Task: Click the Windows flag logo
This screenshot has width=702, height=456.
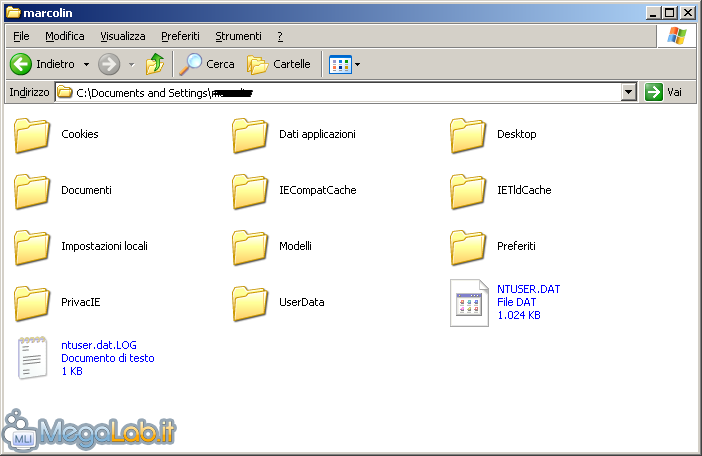Action: (x=676, y=36)
